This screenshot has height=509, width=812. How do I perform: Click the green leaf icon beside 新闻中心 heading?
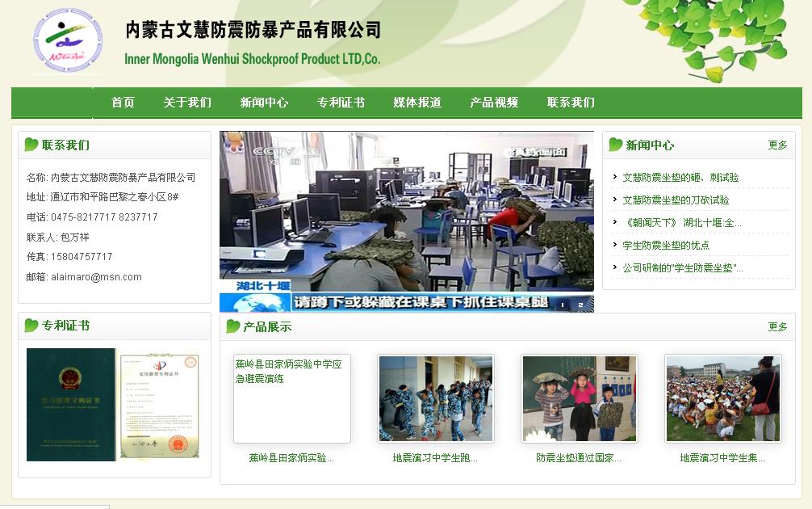tap(616, 145)
